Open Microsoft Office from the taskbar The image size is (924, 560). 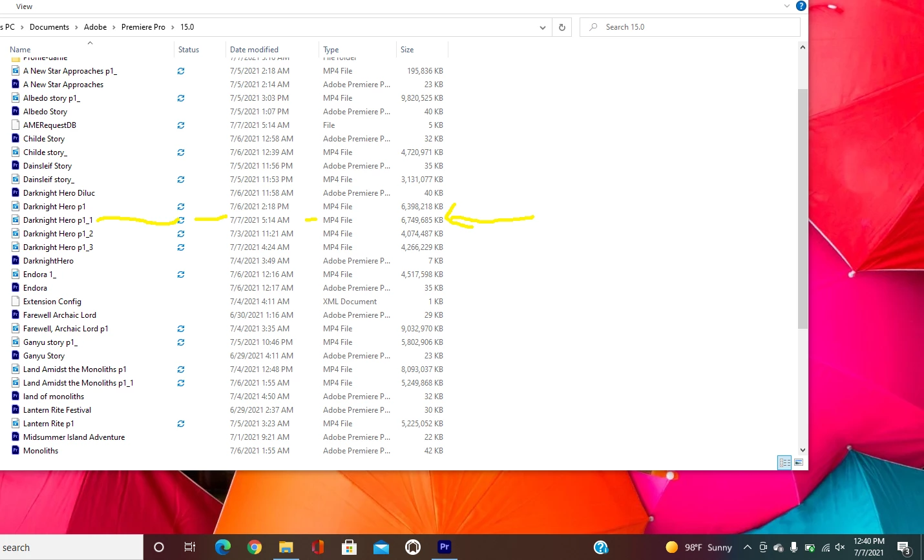318,547
